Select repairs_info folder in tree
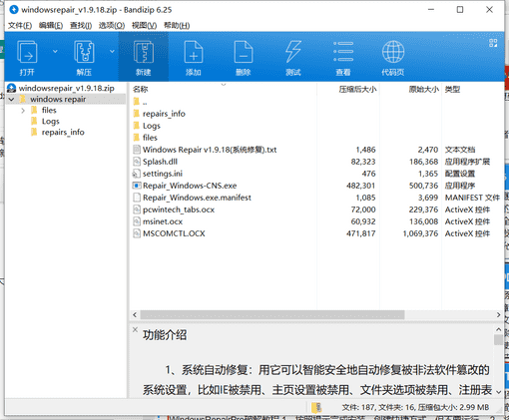 (x=63, y=133)
